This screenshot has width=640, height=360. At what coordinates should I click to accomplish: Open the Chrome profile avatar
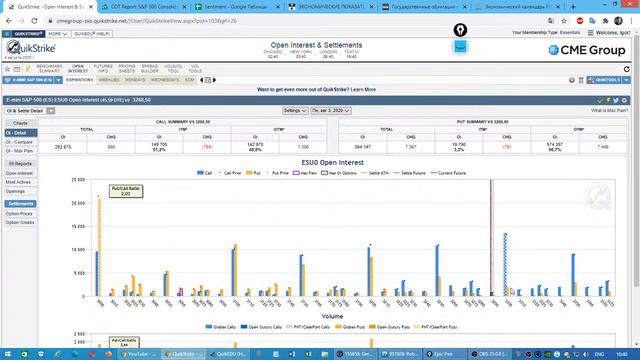618,21
